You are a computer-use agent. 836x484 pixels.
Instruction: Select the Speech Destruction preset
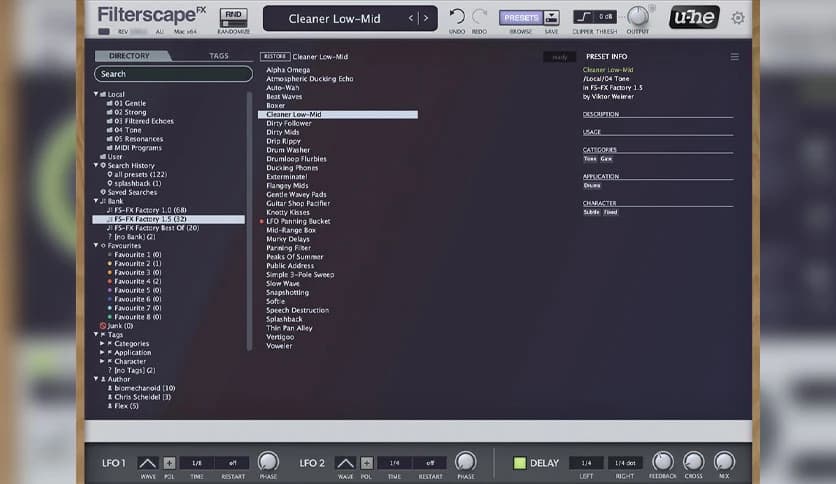pos(298,310)
